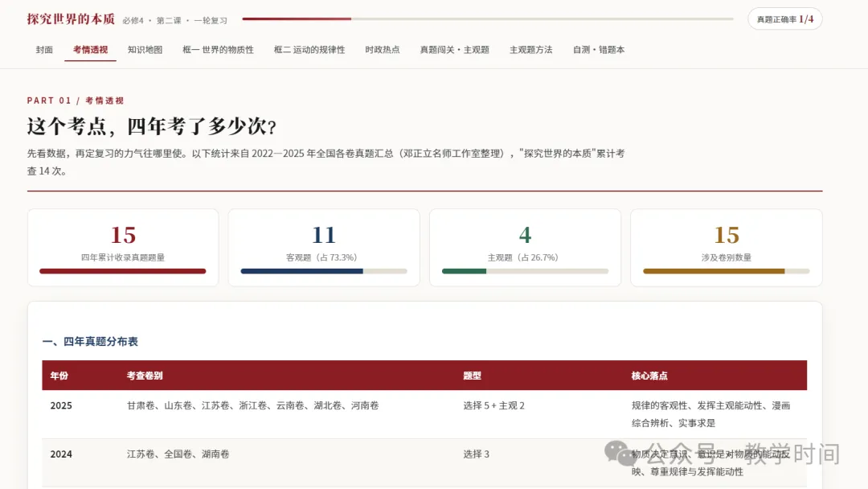Click the 规律的客观性 core points cell
The image size is (868, 489).
pos(710,414)
